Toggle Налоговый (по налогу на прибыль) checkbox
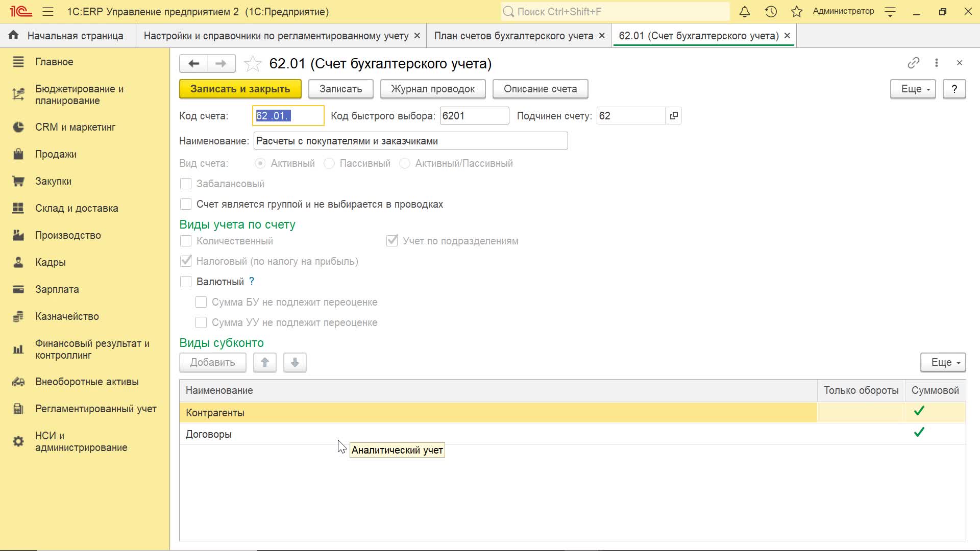This screenshot has height=551, width=980. click(x=186, y=261)
